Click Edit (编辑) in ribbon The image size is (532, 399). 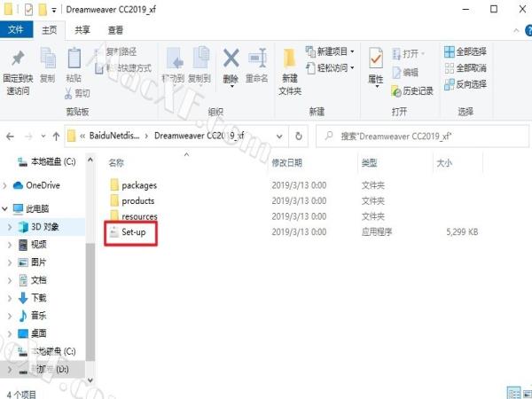pos(405,73)
